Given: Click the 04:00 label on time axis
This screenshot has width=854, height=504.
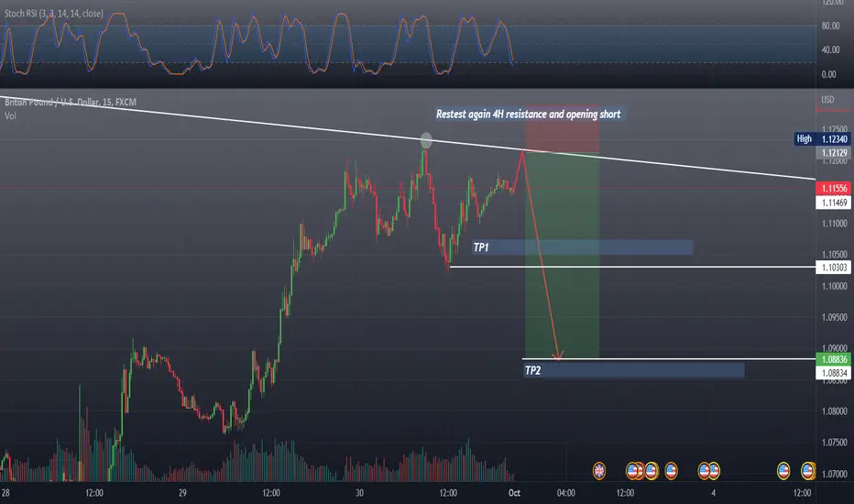Looking at the screenshot, I should click(566, 493).
